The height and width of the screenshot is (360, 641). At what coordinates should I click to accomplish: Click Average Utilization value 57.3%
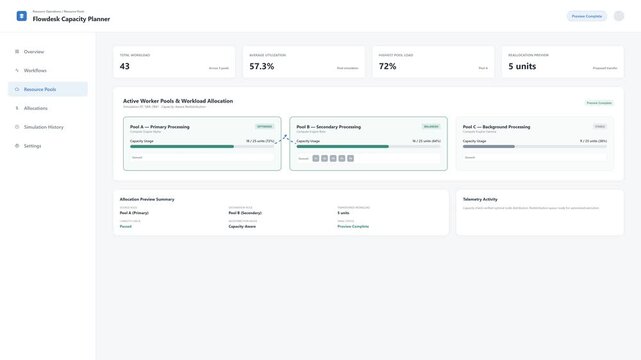click(x=262, y=66)
